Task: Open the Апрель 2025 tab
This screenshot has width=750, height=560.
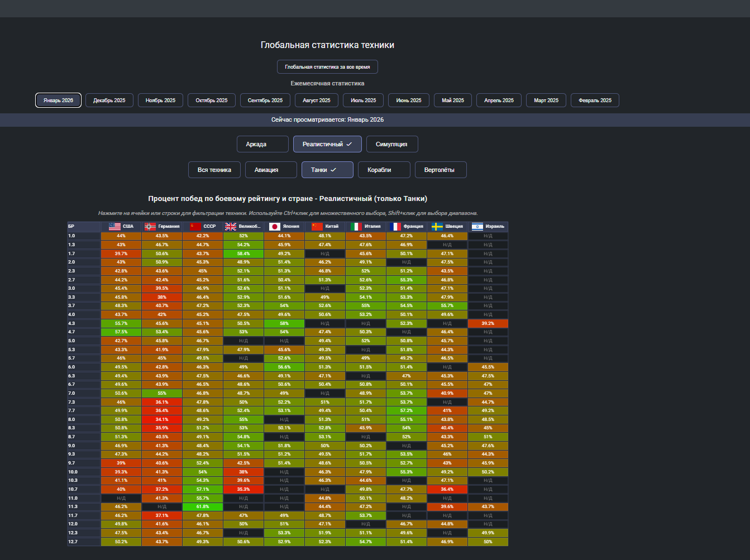Action: (x=499, y=100)
